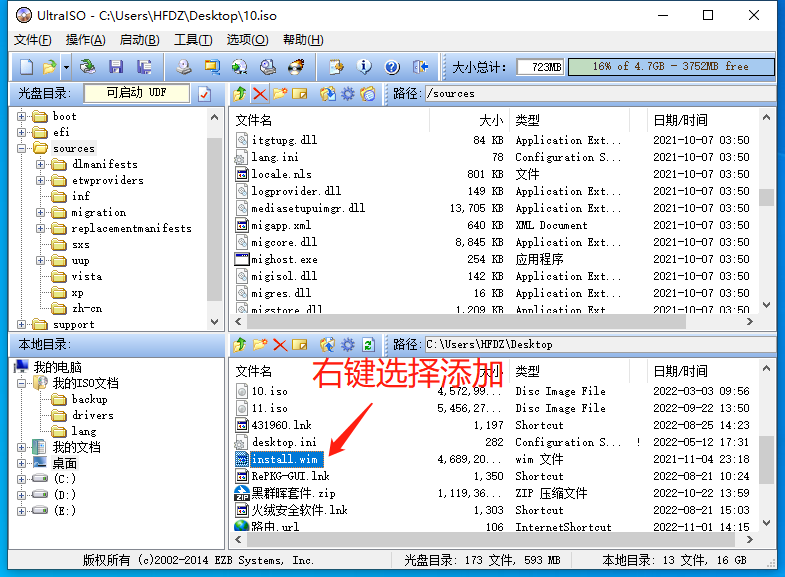Select mighost.exe in disc file list
Viewport: 785px width, 577px height.
point(284,259)
